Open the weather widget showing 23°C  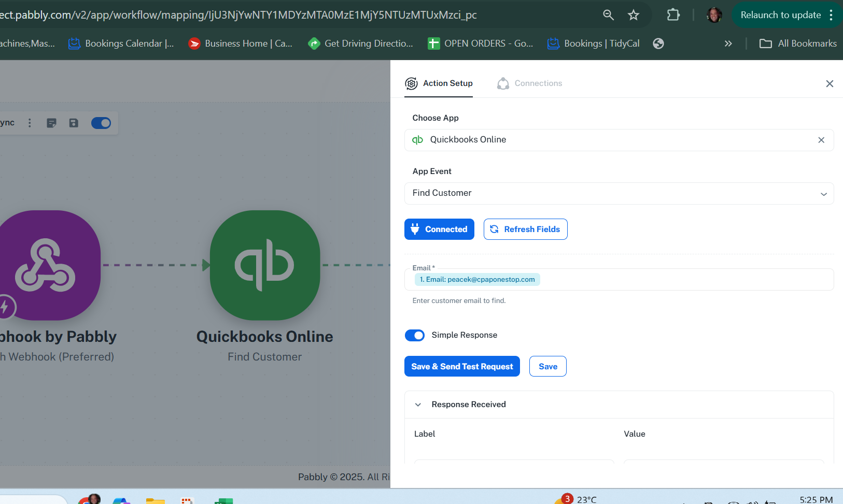(575, 499)
